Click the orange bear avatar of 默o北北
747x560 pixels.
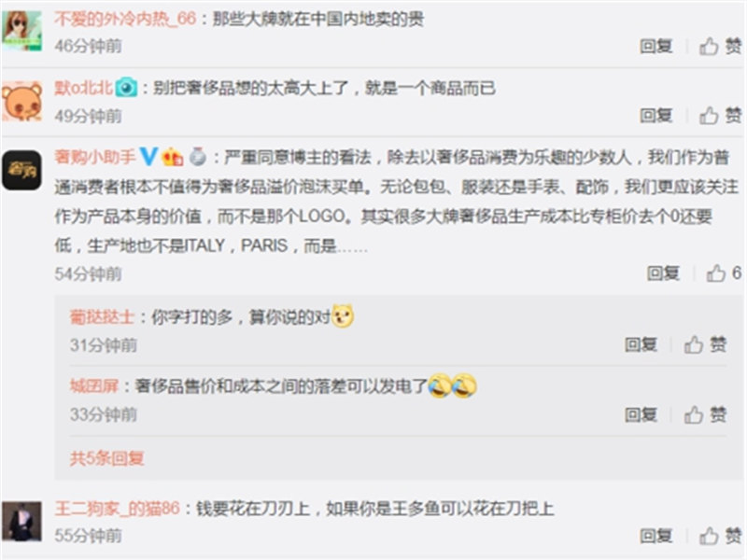tap(21, 101)
